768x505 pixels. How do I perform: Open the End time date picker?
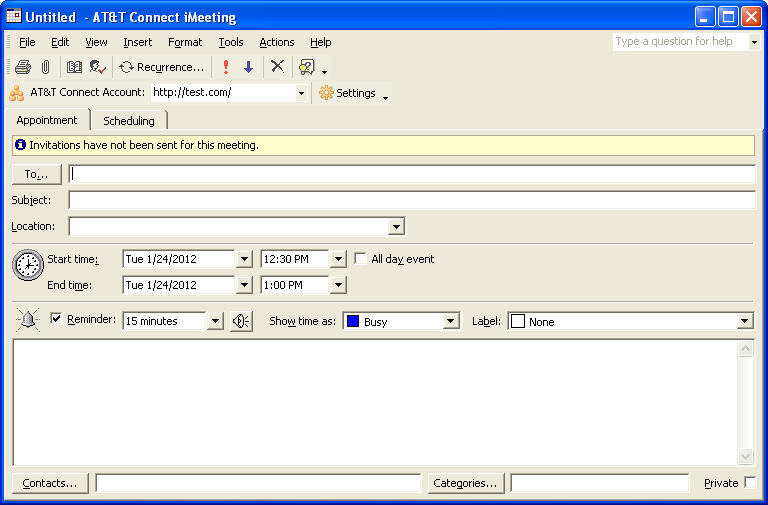click(x=244, y=285)
